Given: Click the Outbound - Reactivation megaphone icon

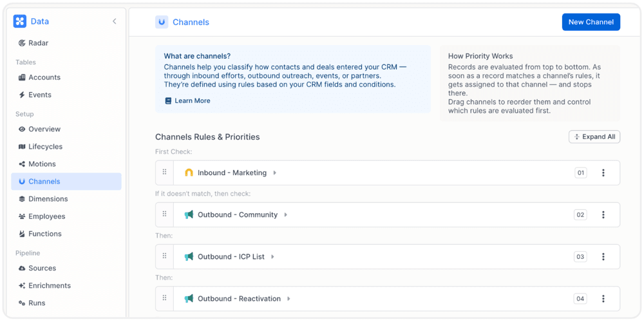Looking at the screenshot, I should coord(189,299).
